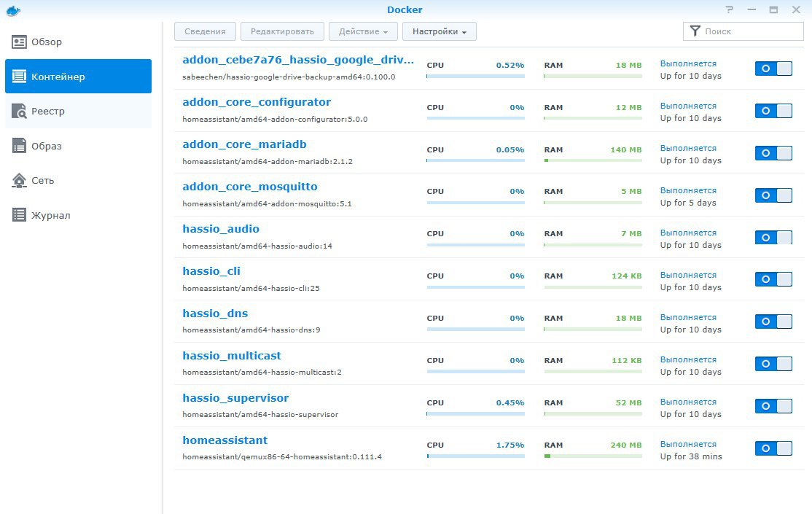The image size is (812, 514).
Task: Click the 0.52% CPU value
Action: point(510,66)
